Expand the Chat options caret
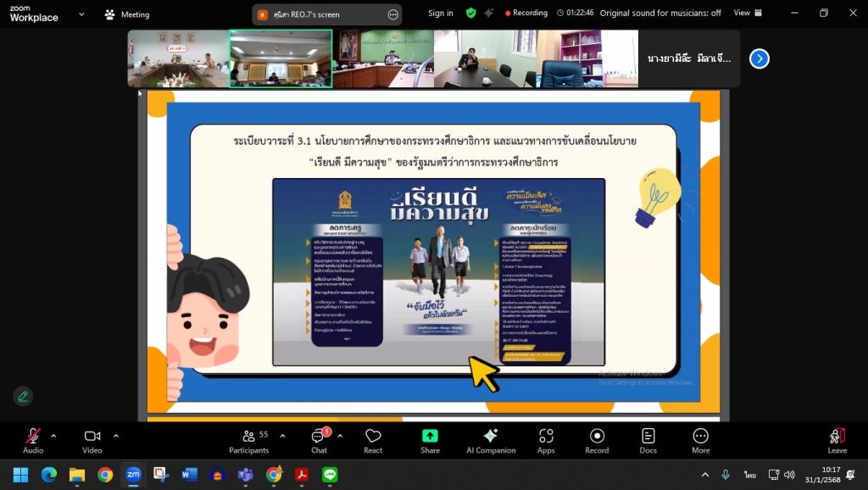868x490 pixels. pyautogui.click(x=340, y=437)
